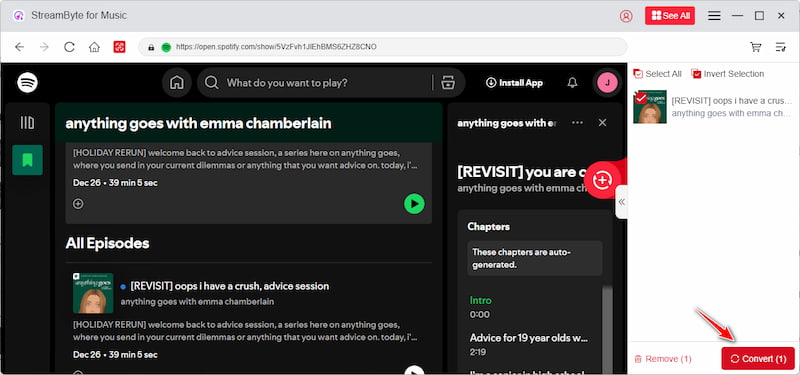Click show name link under episode title

coord(197,302)
